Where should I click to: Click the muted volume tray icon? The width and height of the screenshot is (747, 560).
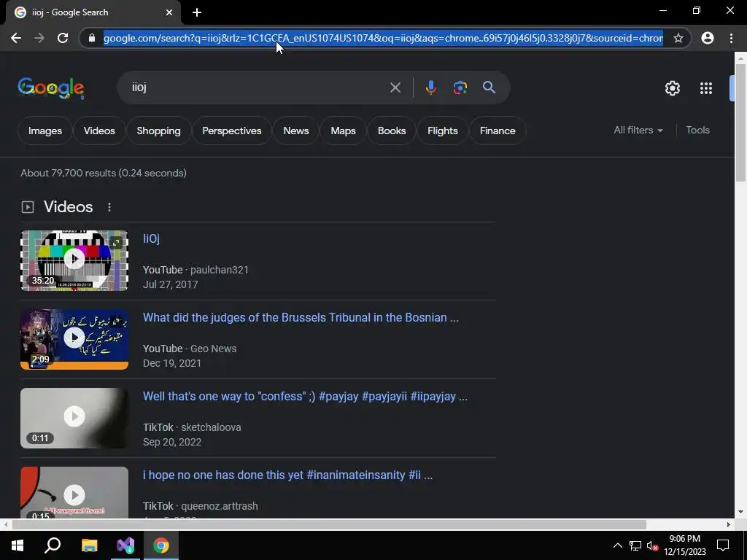pyautogui.click(x=652, y=545)
